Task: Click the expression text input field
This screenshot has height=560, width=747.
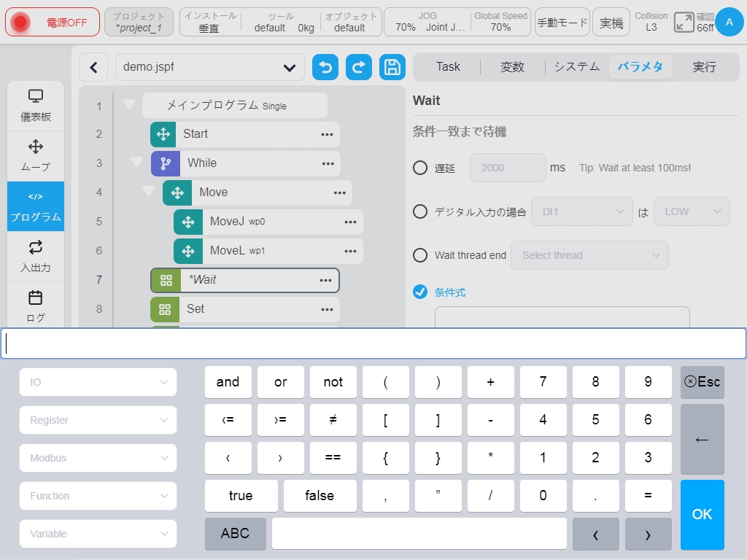Action: (x=373, y=343)
